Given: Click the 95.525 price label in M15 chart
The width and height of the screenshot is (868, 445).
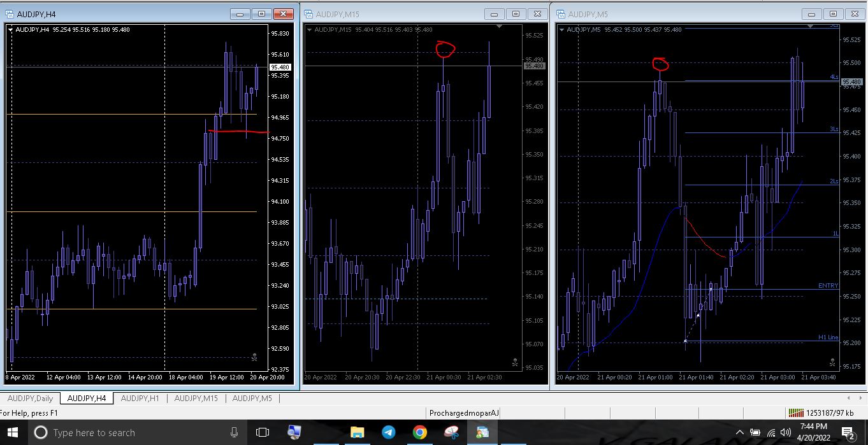Looking at the screenshot, I should coord(534,36).
